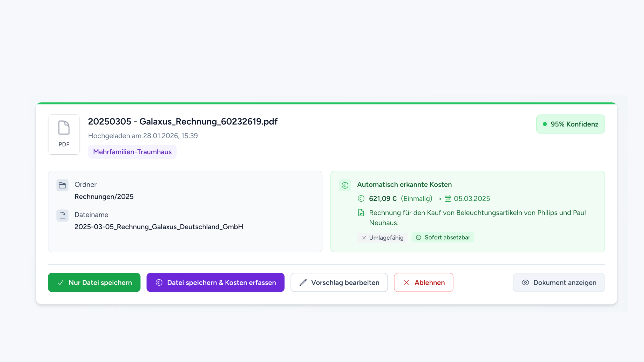Click the calendar icon before 05.03.2025
The width and height of the screenshot is (644, 362).
[448, 199]
